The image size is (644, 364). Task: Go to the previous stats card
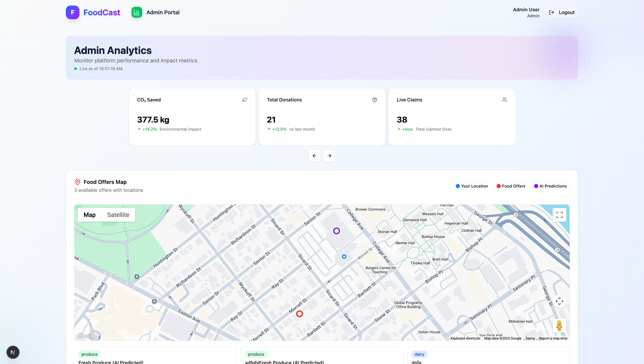coord(314,156)
